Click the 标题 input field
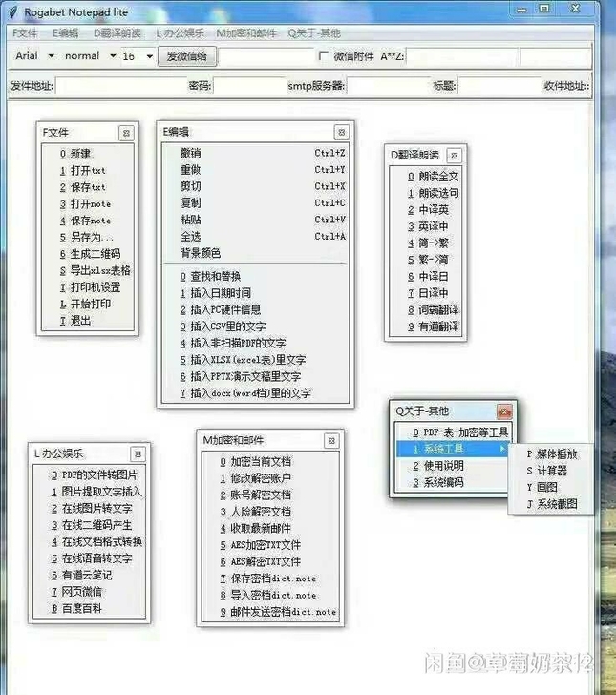Screen dimensions: 616x695 click(499, 86)
